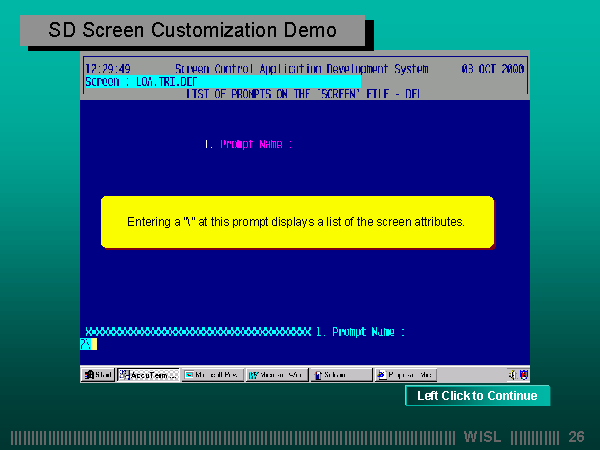Open the Windows Start button
This screenshot has width=600, height=450.
click(x=98, y=375)
